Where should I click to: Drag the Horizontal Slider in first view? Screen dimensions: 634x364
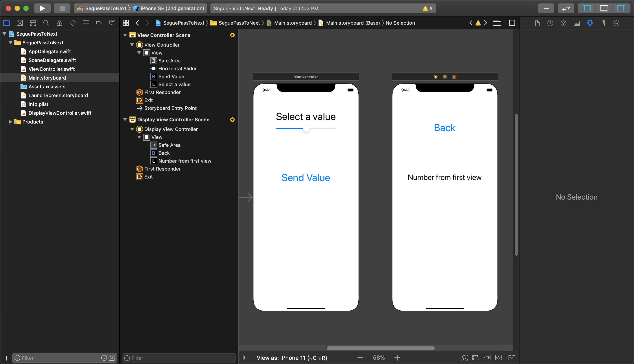[x=306, y=128]
